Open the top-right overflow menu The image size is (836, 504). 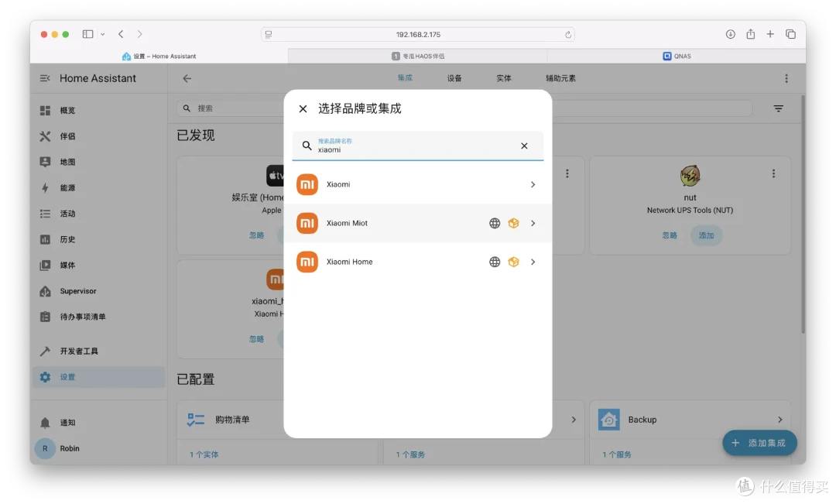pyautogui.click(x=786, y=78)
